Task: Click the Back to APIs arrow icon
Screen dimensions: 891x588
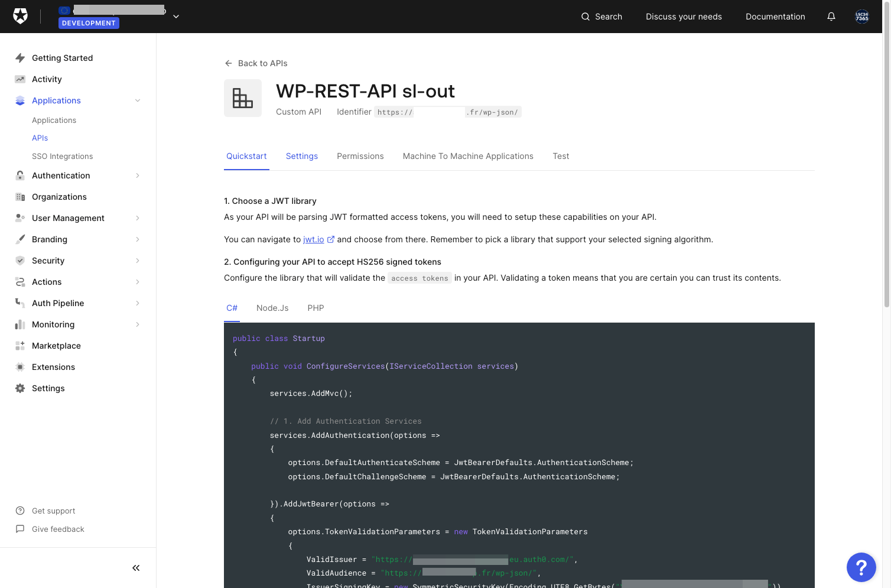Action: [229, 63]
